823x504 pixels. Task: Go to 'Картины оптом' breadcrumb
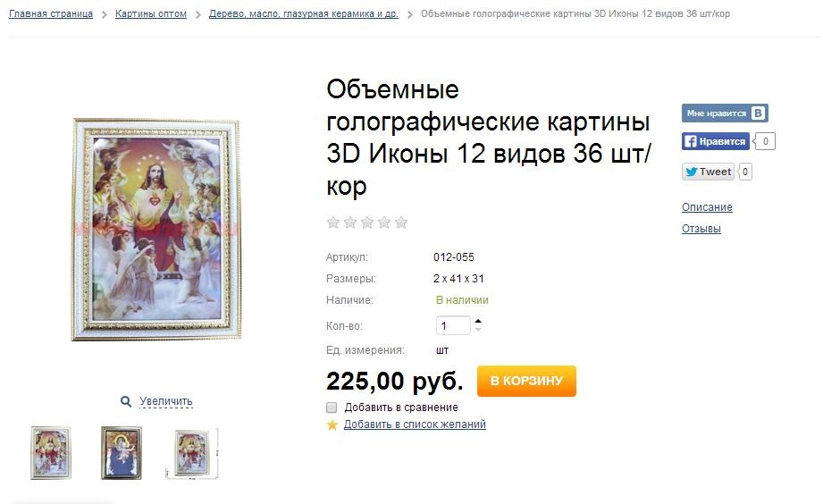point(151,13)
